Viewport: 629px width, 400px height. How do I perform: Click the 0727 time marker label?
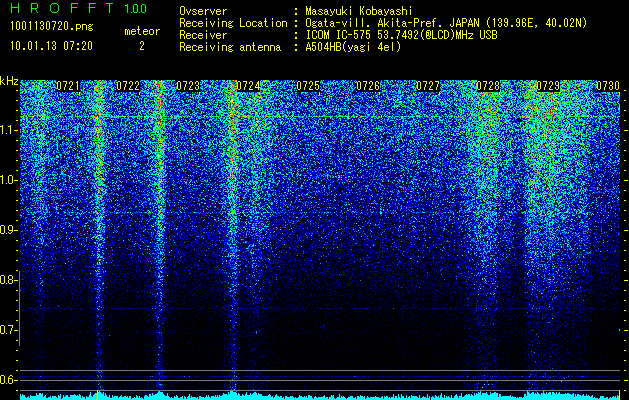point(428,86)
